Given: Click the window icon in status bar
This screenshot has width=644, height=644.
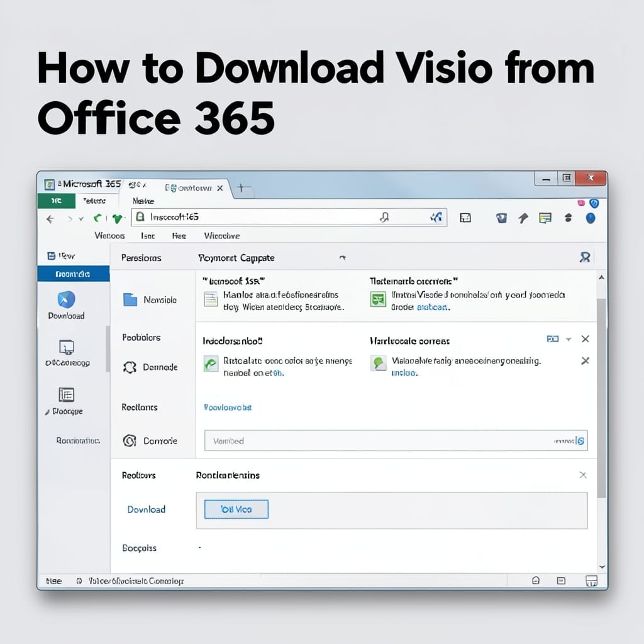Looking at the screenshot, I should coord(561,580).
